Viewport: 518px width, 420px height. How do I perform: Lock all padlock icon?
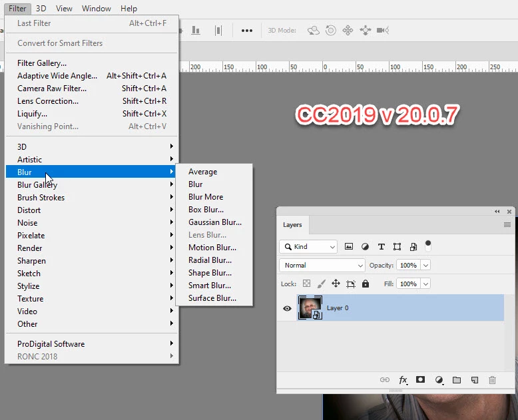coord(366,284)
